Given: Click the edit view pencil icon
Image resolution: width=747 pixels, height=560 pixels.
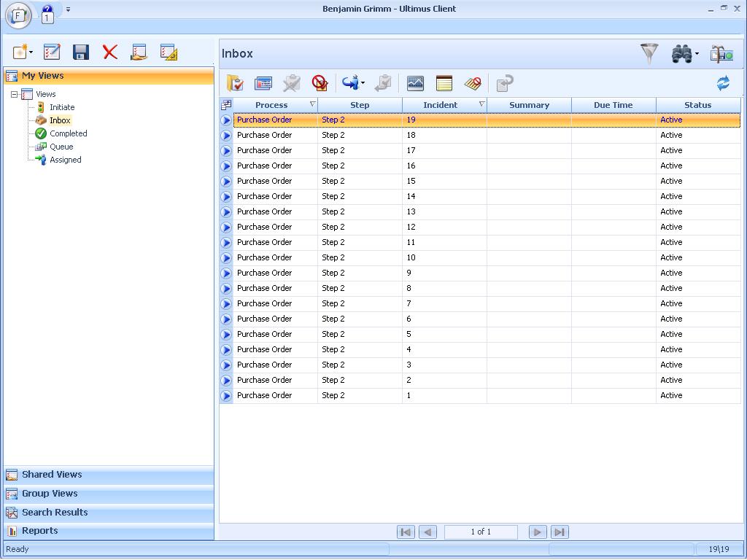Looking at the screenshot, I should [52, 52].
